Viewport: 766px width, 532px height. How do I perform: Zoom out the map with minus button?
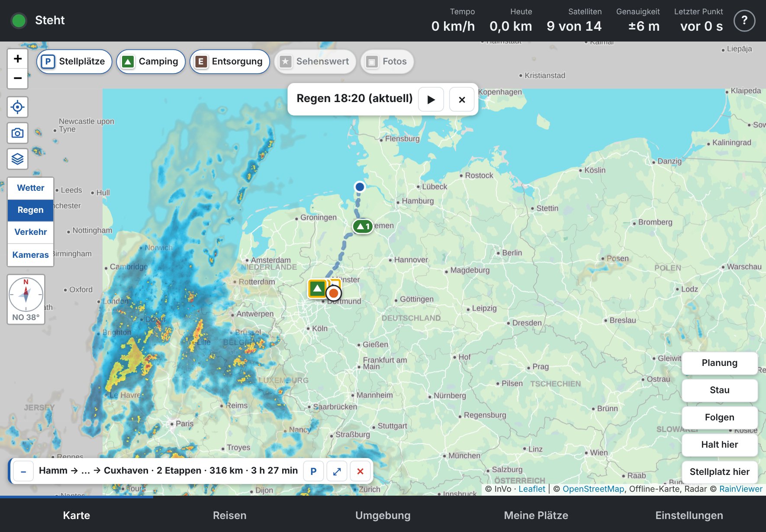tap(18, 78)
